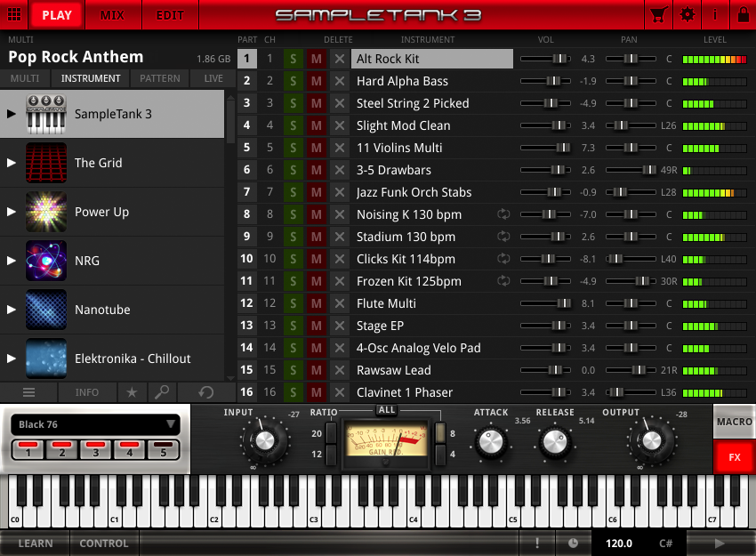Delete the Hard Alpha Bass part
Viewport: 756px width, 556px height.
click(339, 81)
